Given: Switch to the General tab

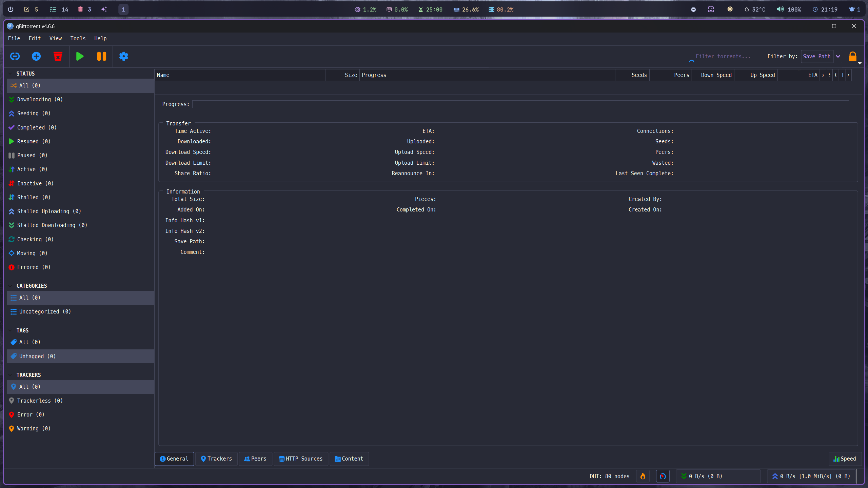Looking at the screenshot, I should click(174, 459).
